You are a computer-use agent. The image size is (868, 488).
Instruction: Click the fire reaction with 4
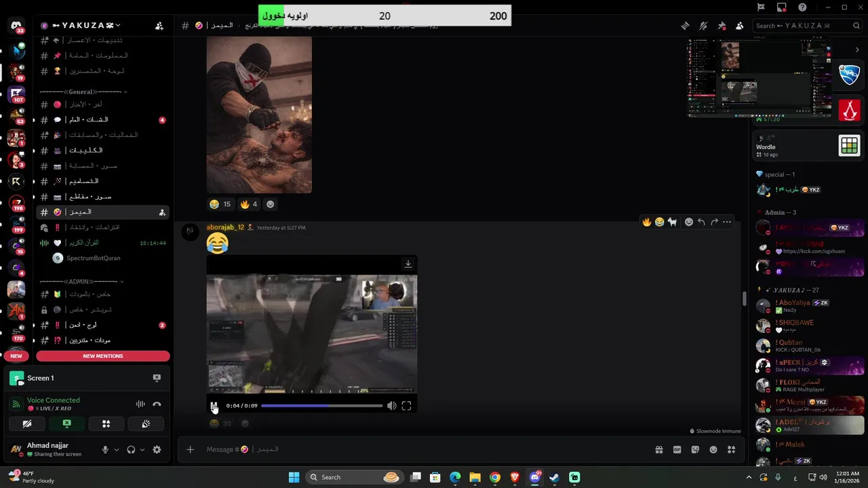tap(249, 204)
